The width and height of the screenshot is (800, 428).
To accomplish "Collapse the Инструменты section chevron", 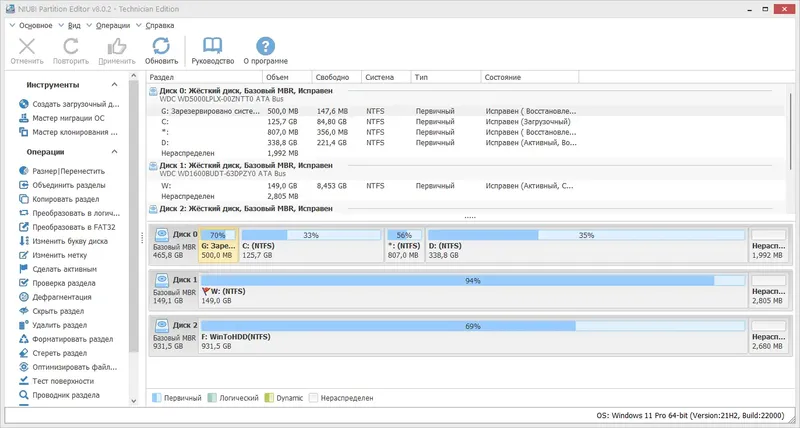I will (114, 85).
